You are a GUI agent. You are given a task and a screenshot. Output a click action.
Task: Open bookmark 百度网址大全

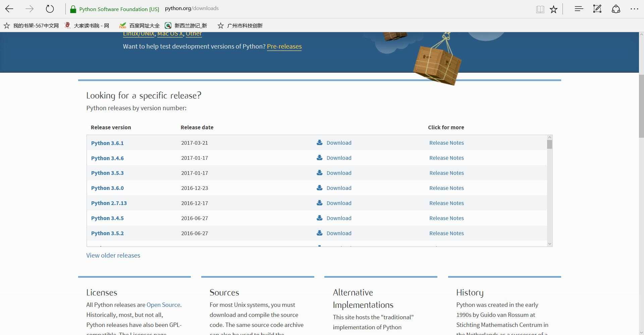point(140,25)
